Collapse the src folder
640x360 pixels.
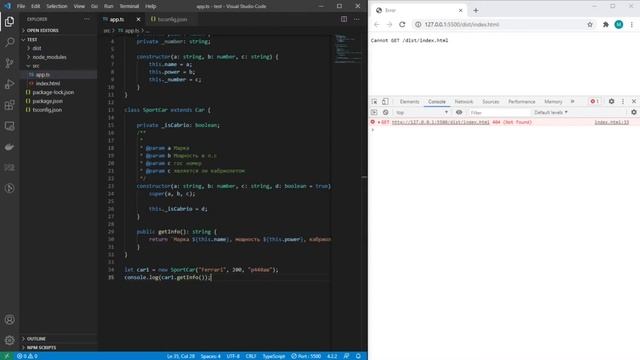36,66
